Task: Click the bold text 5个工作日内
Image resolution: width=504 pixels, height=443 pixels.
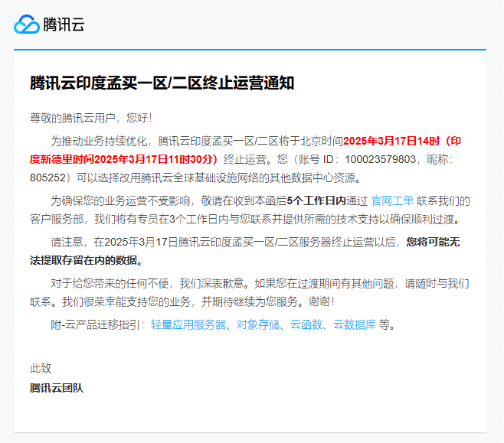Action: 316,201
